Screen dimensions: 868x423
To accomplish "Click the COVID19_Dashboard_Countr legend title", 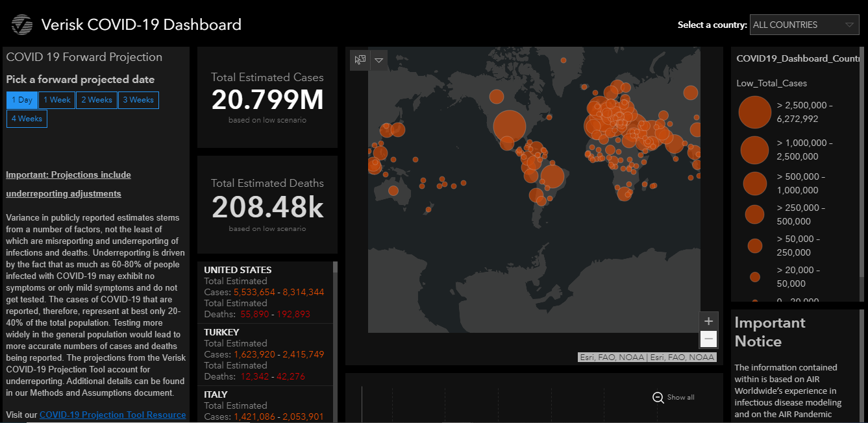I will pos(797,58).
